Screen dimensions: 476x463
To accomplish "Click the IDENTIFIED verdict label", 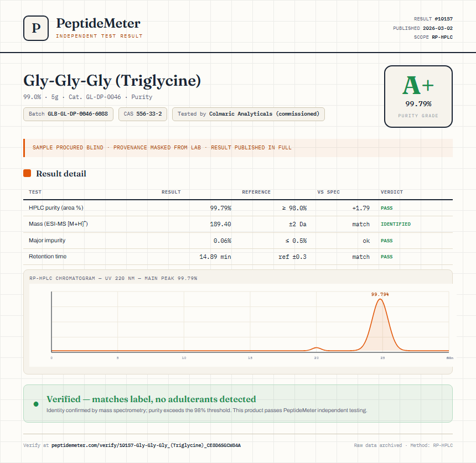I will tap(396, 224).
